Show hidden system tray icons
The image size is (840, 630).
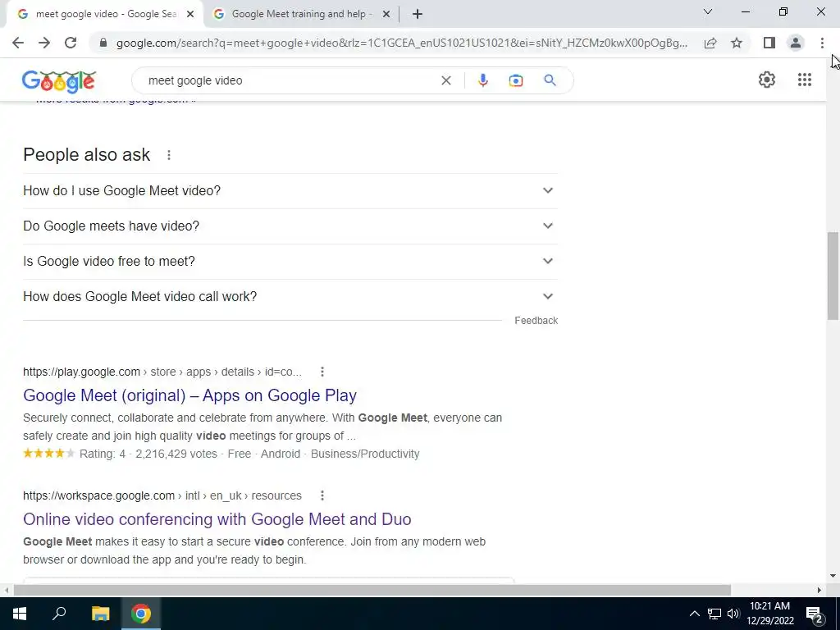click(694, 614)
